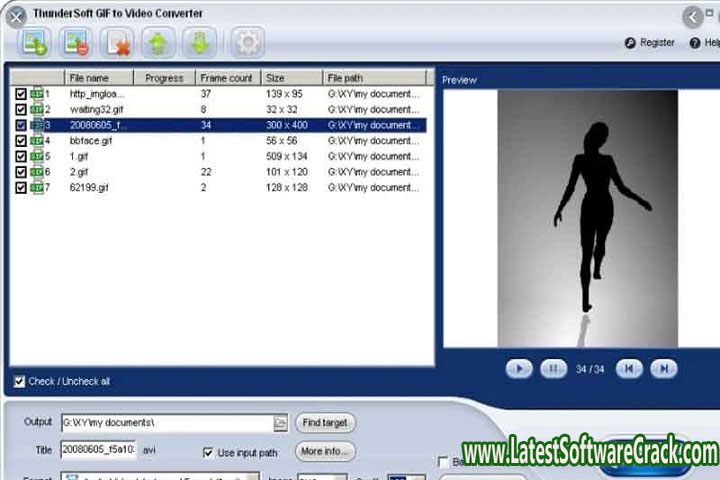This screenshot has width=720, height=480.
Task: Click File name column header
Action: tap(99, 78)
